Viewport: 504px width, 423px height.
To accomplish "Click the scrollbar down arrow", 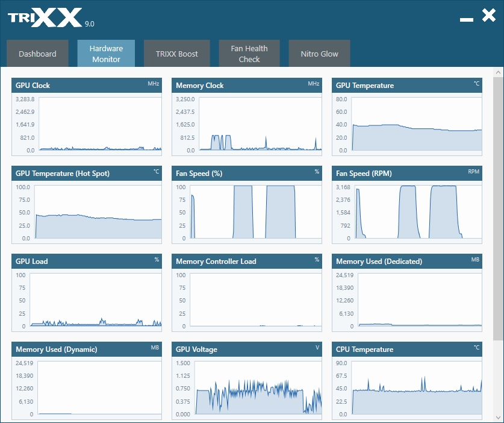I will coord(498,417).
